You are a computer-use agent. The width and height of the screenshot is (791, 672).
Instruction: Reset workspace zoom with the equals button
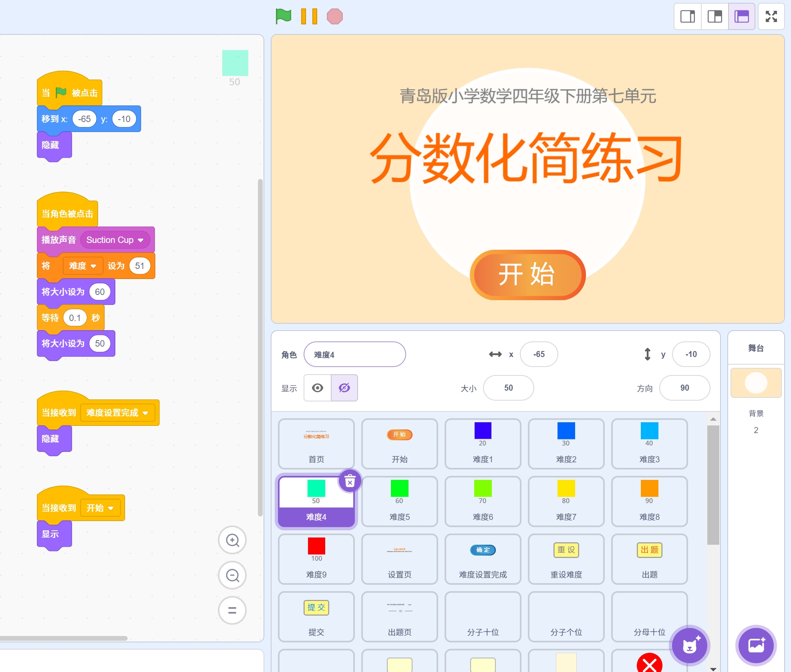pyautogui.click(x=232, y=610)
